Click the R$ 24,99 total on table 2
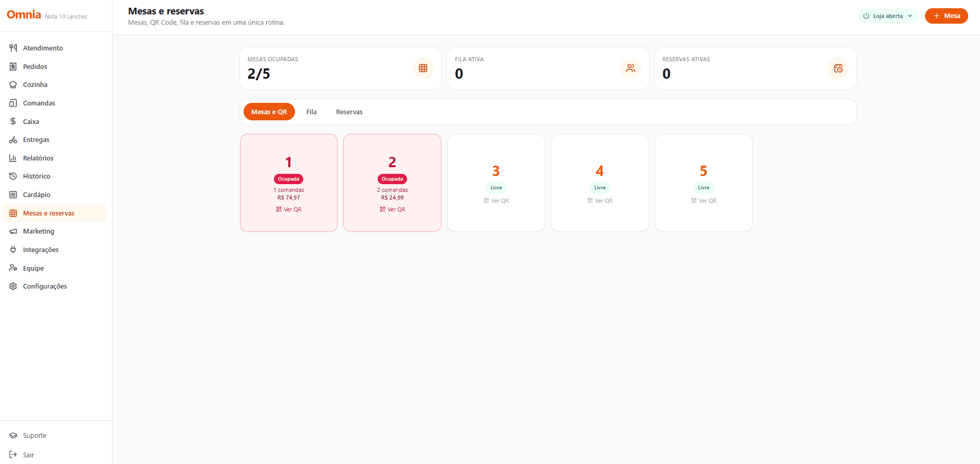The width and height of the screenshot is (980, 464). (393, 198)
